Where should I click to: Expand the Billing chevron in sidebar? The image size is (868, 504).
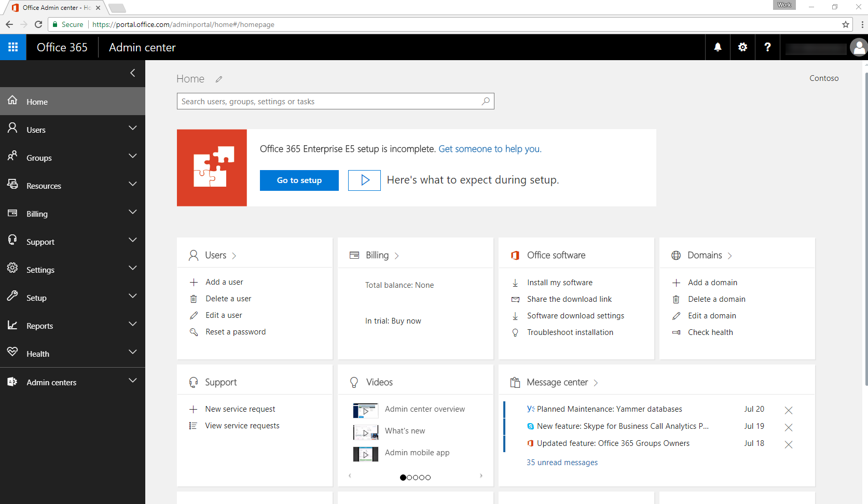coord(133,212)
